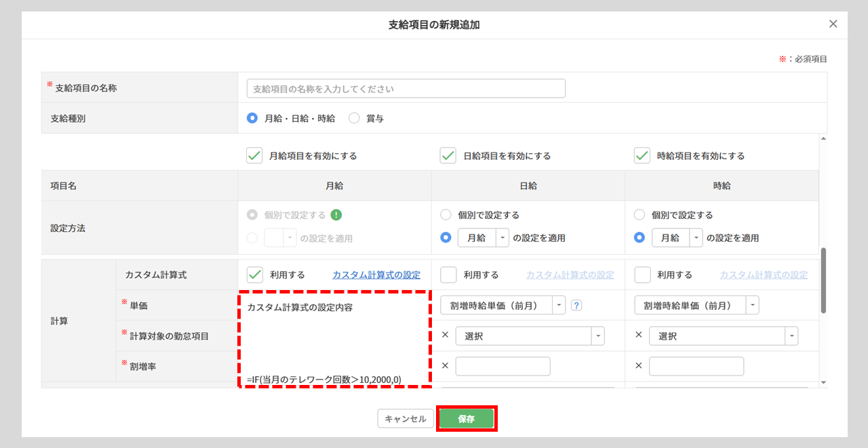
Task: Open the blue question mark help icon
Action: (x=576, y=305)
